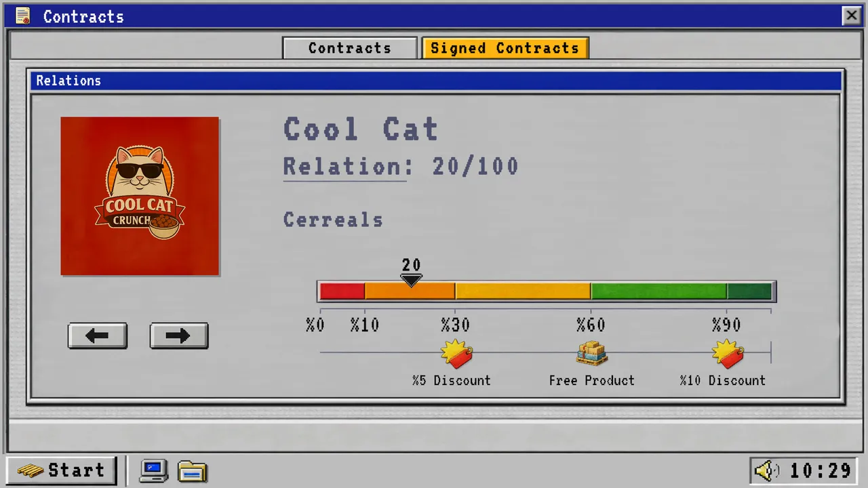Click the Free Product boxes icon

pyautogui.click(x=592, y=353)
